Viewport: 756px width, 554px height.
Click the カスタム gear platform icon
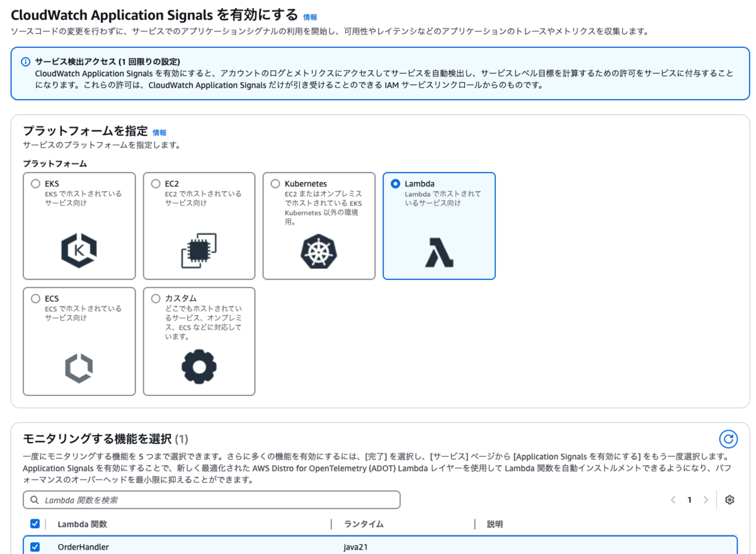(199, 367)
